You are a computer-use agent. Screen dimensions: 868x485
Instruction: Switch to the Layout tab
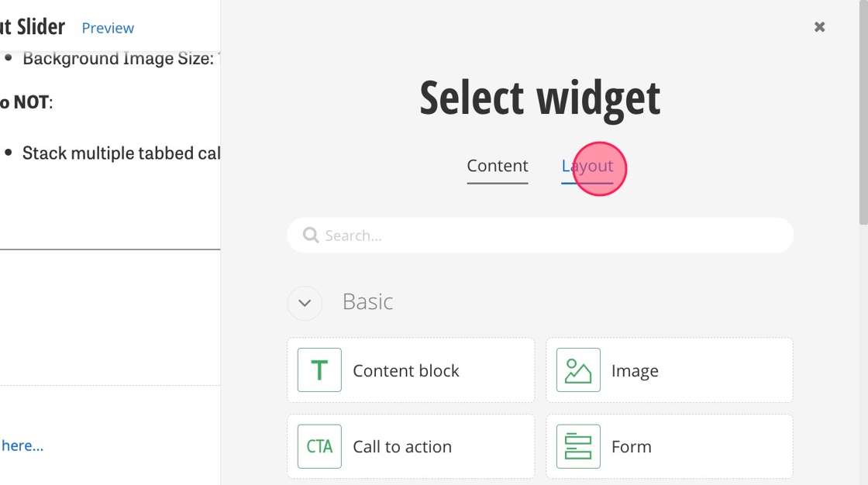(x=587, y=166)
